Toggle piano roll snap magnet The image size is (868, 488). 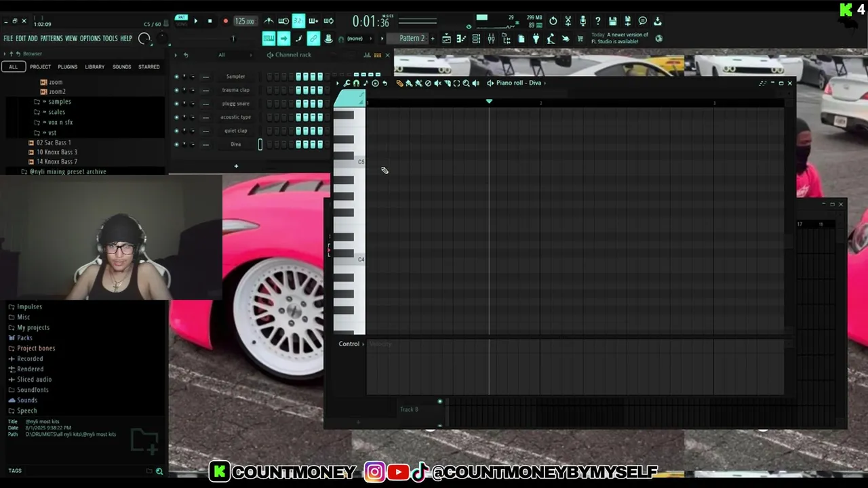(356, 83)
